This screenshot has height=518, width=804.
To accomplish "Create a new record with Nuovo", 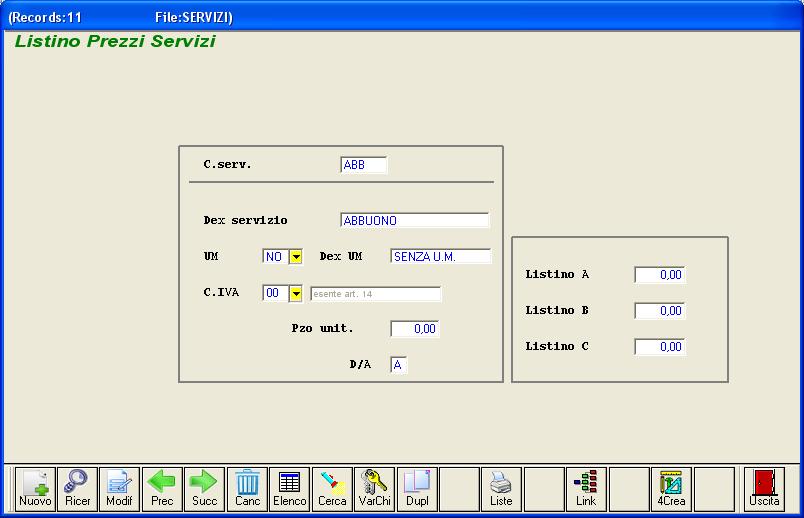I will (x=35, y=489).
